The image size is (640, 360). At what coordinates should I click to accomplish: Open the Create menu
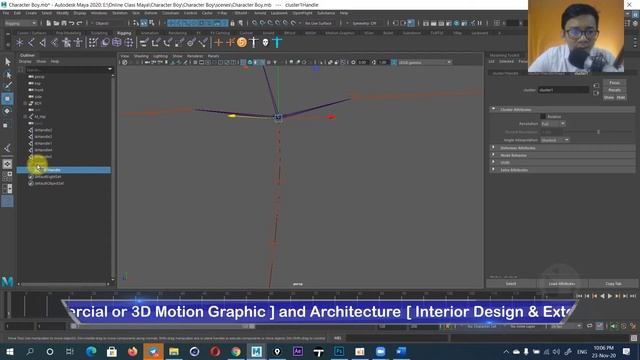[x=31, y=13]
